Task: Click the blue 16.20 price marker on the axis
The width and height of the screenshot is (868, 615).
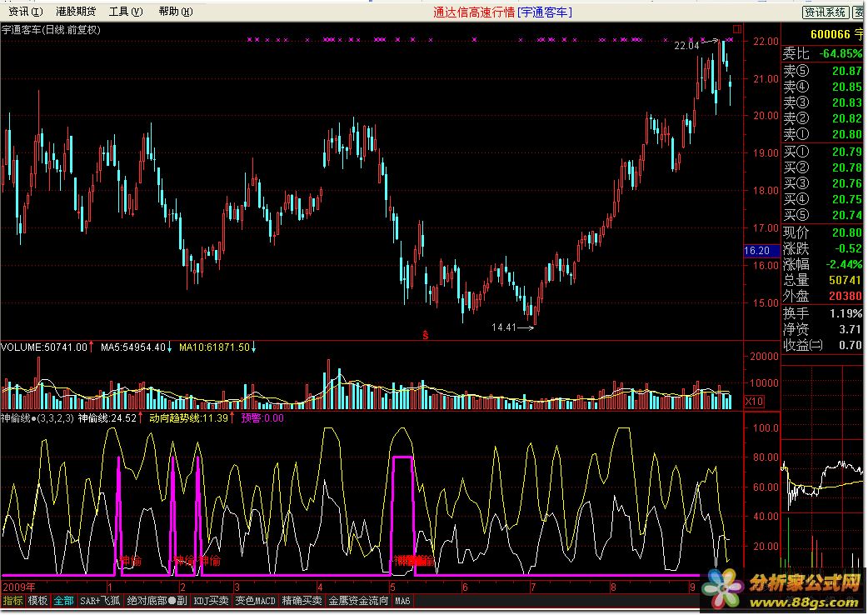Action: 761,251
